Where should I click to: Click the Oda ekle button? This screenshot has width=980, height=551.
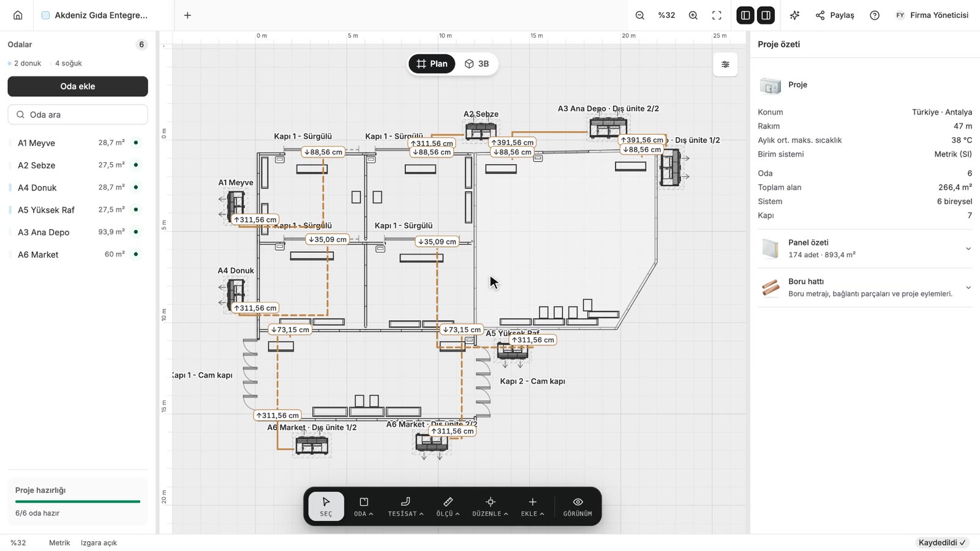pos(78,86)
